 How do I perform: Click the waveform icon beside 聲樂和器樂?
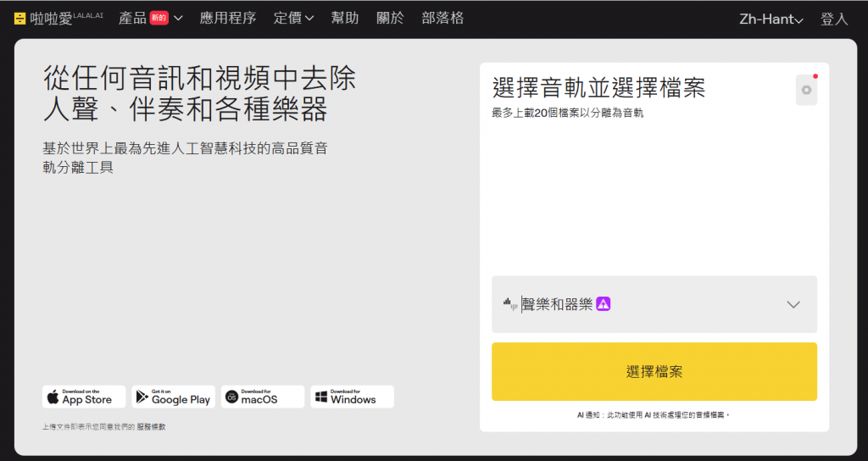[x=509, y=304]
